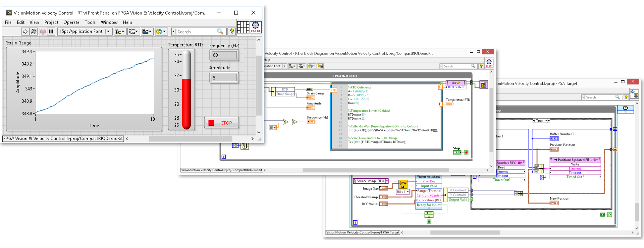Viewport: 644px width, 248px height.
Task: Open the Project menu
Action: coord(51,22)
